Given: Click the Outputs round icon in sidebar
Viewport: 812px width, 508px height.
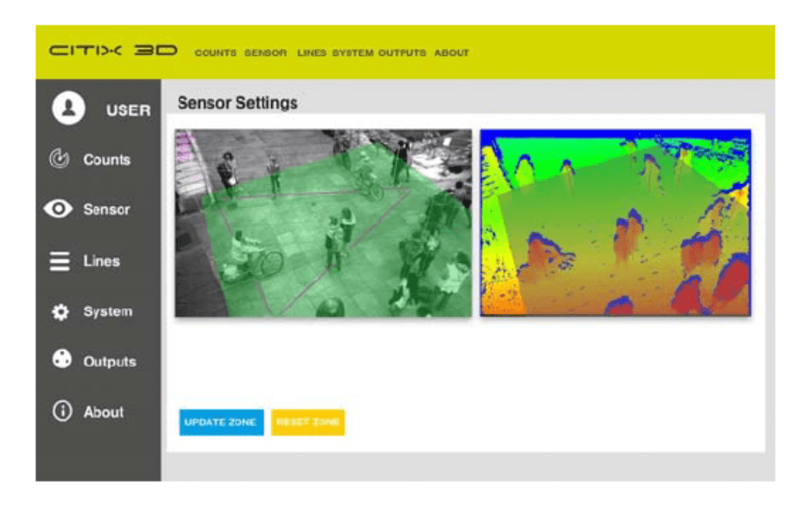Looking at the screenshot, I should pyautogui.click(x=61, y=360).
